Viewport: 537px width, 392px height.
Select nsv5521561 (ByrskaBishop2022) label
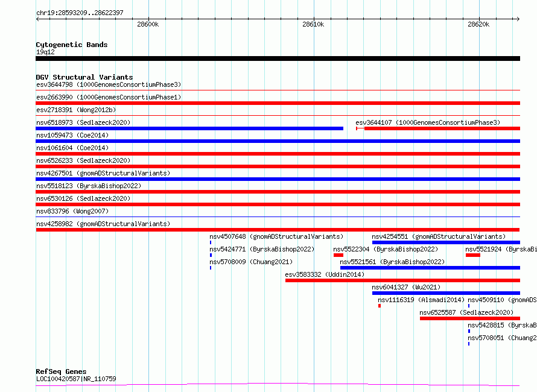pos(392,262)
